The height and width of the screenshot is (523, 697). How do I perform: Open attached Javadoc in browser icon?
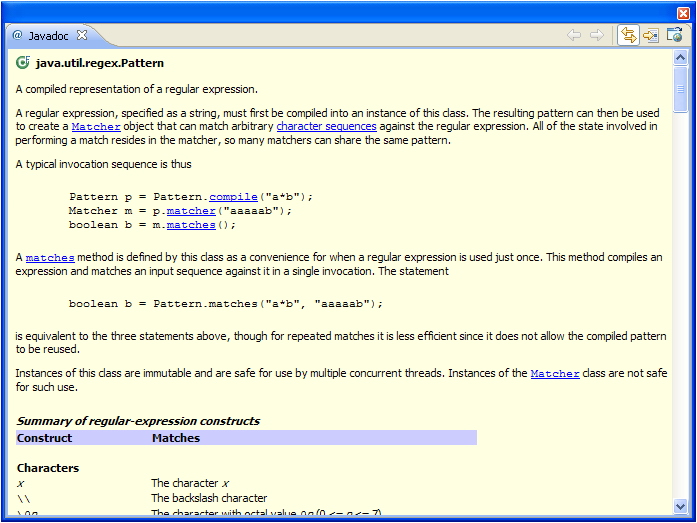(675, 35)
